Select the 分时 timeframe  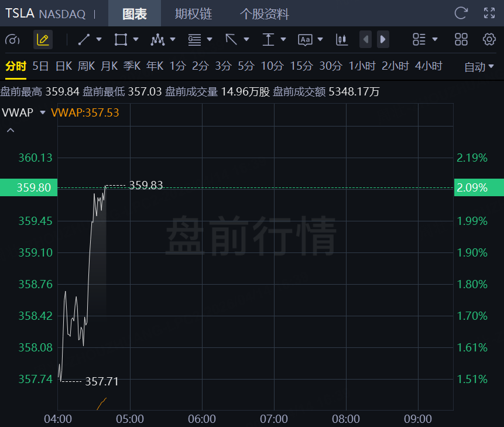16,66
